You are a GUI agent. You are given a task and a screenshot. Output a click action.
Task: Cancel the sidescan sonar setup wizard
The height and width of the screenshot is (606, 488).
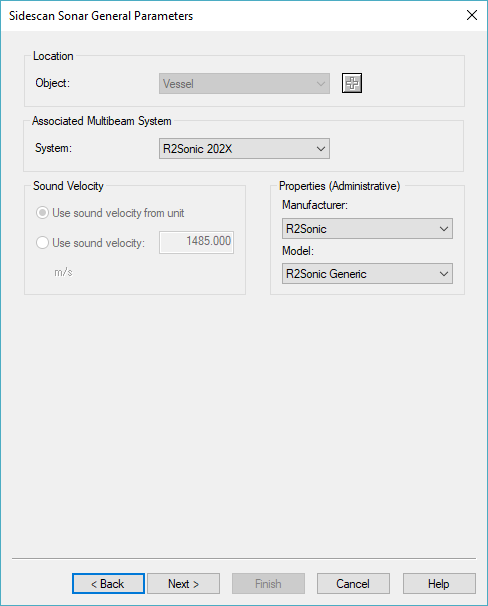pyautogui.click(x=353, y=584)
